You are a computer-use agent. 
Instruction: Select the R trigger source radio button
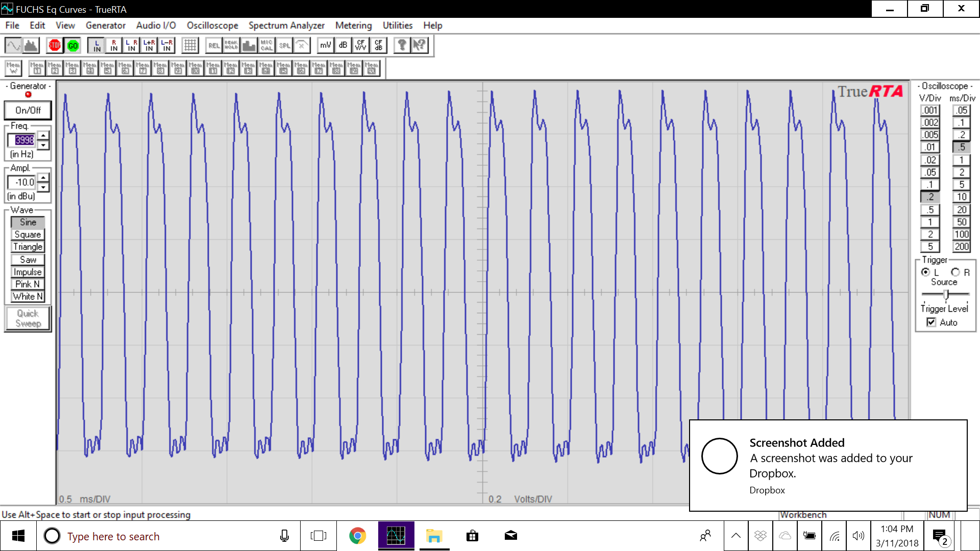pyautogui.click(x=955, y=272)
